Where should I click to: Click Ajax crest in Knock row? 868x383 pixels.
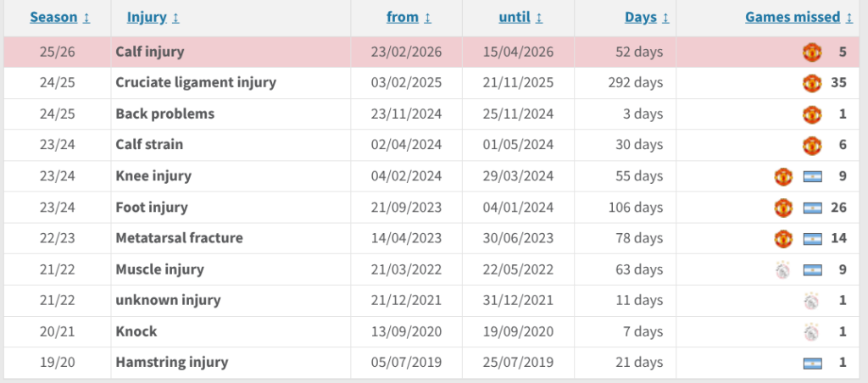(x=812, y=331)
